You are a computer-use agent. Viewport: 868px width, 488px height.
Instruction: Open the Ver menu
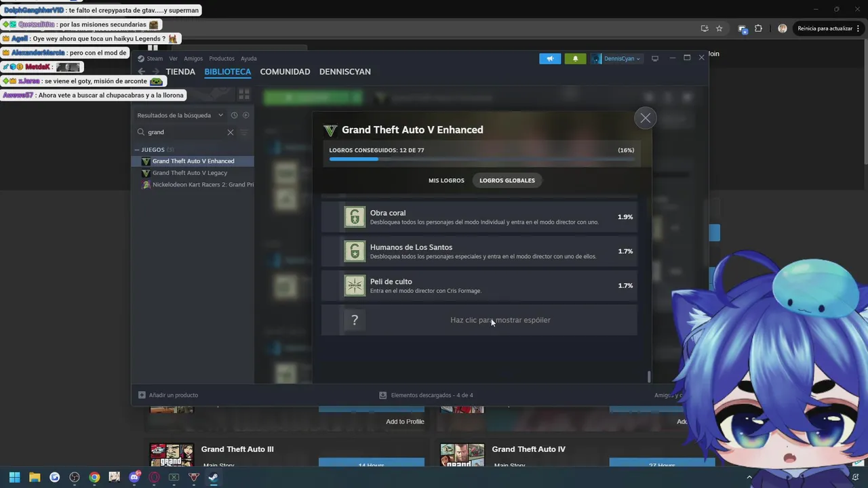pos(173,58)
